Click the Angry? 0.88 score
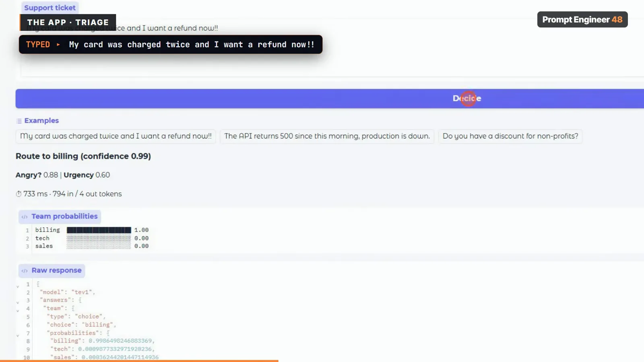 pos(37,175)
